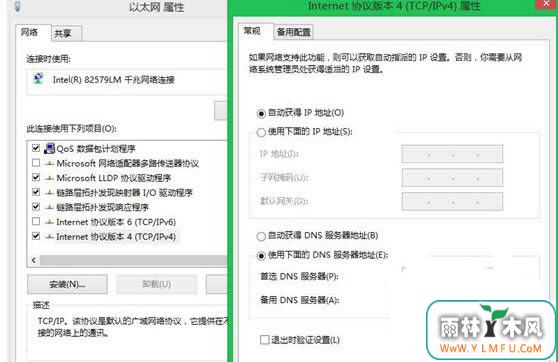Click the Microsoft LLDP protocol driver icon
Viewport: 558px width, 362px height.
[x=49, y=178]
